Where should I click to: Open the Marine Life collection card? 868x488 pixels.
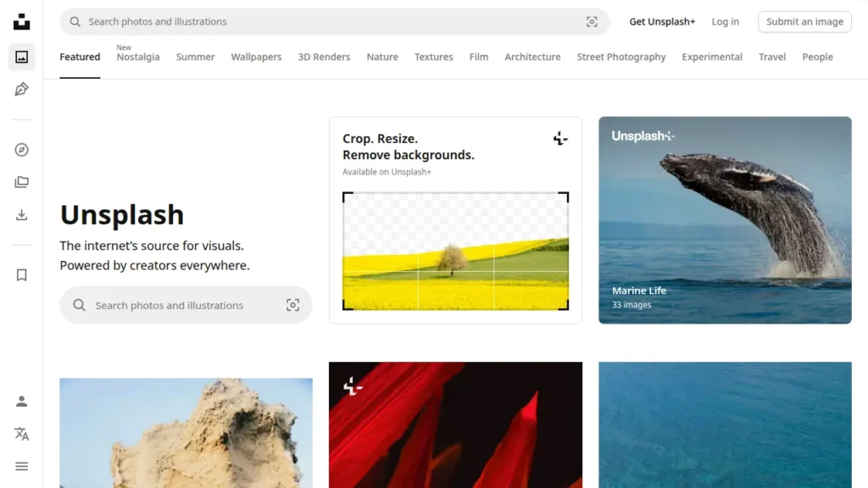pyautogui.click(x=725, y=219)
